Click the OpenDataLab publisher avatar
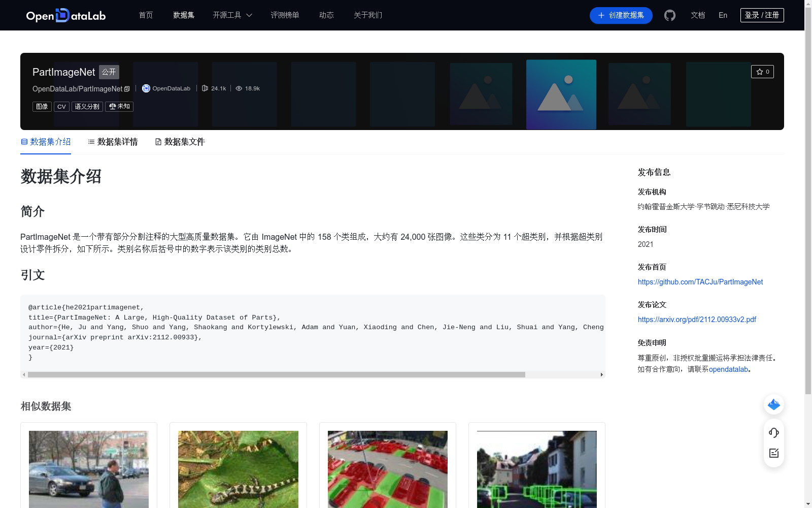Screen dimensions: 812x508 click(146, 88)
